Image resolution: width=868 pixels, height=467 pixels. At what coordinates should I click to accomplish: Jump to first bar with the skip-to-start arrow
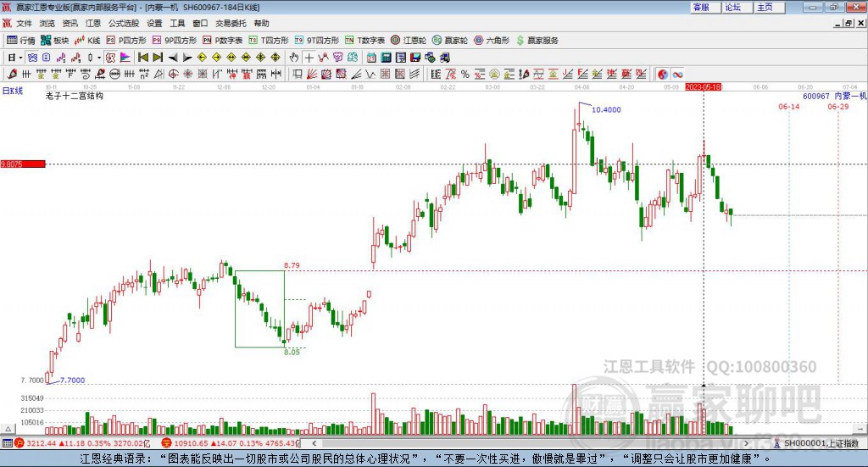point(142,58)
